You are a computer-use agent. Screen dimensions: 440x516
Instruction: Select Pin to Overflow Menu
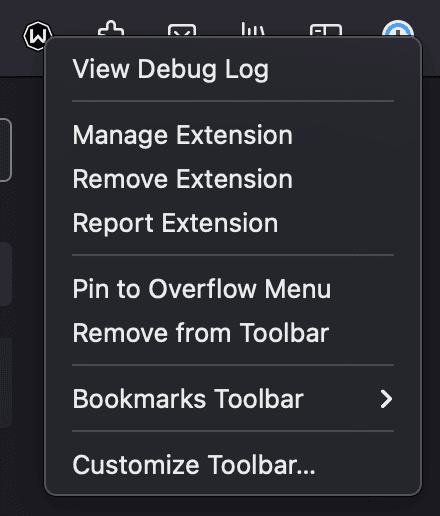click(202, 289)
